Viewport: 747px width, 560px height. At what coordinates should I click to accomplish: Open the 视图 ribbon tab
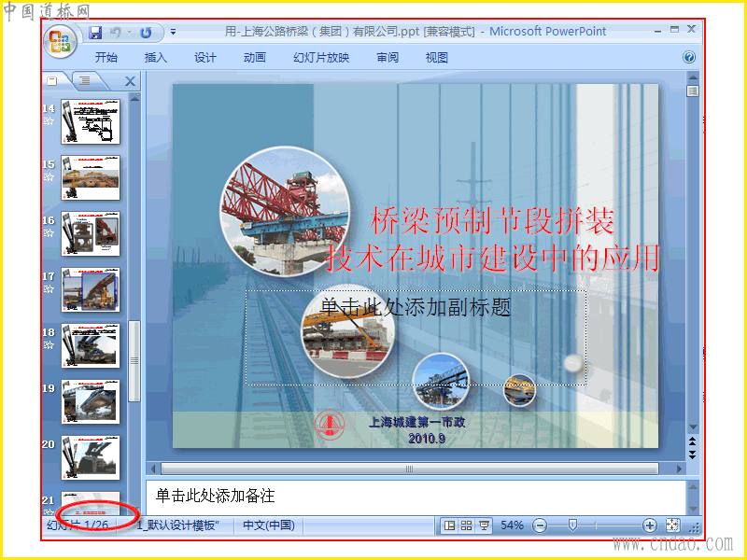click(436, 58)
